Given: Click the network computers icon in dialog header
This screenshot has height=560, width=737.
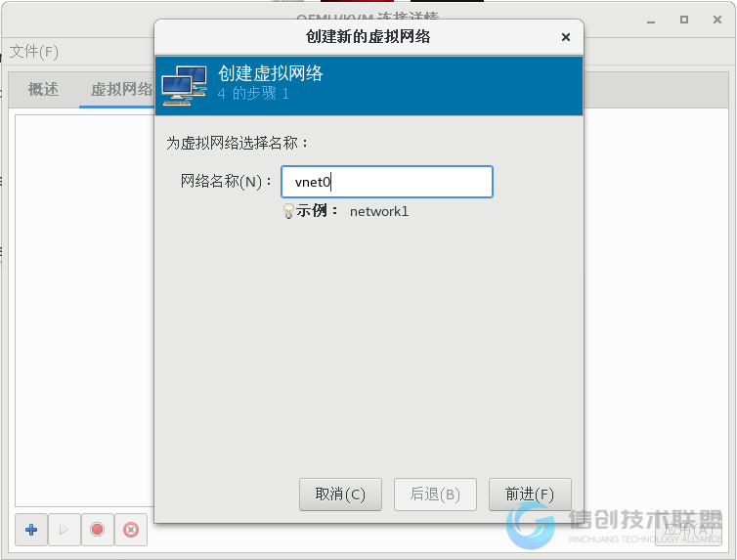Looking at the screenshot, I should (184, 85).
